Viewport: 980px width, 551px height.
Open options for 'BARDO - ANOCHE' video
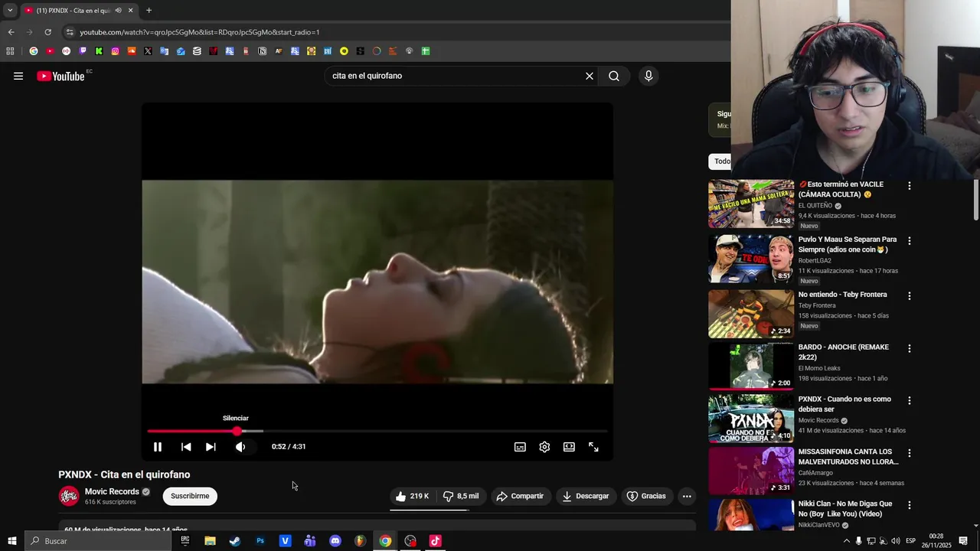click(910, 348)
